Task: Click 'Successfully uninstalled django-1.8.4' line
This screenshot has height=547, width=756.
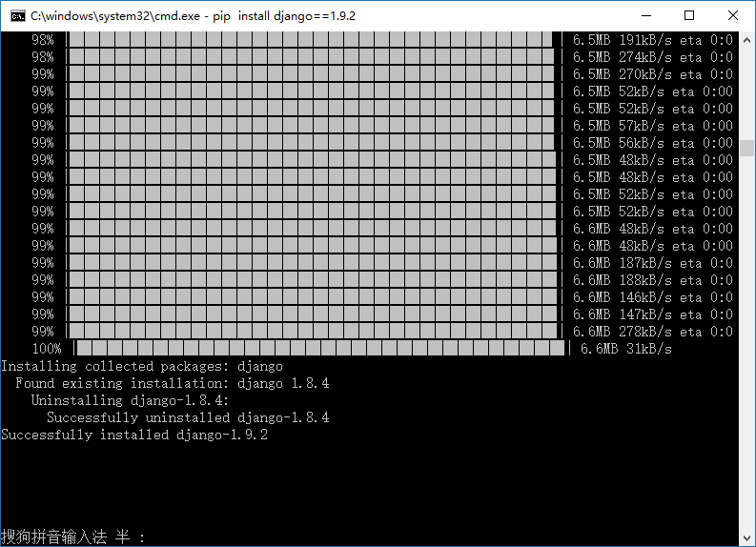Action: pos(188,417)
